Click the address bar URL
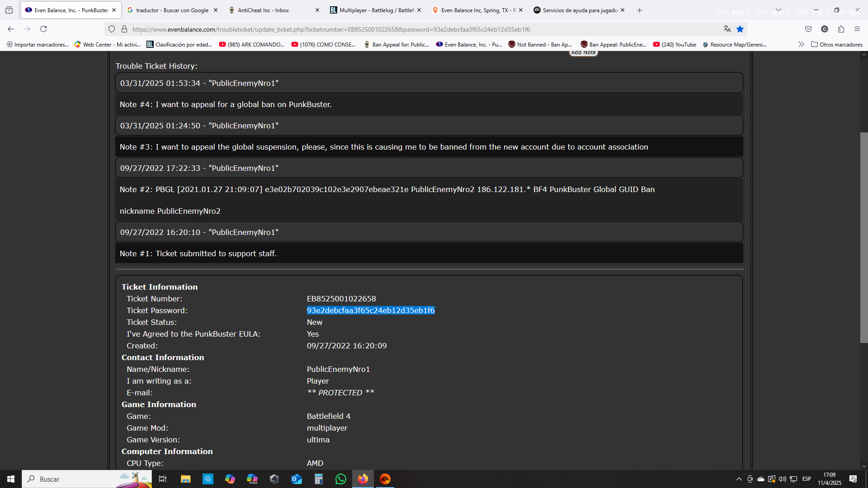The width and height of the screenshot is (868, 488). (x=331, y=29)
